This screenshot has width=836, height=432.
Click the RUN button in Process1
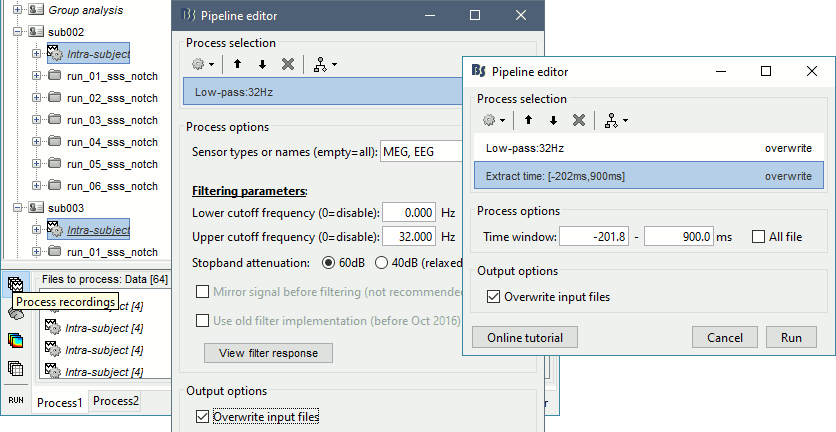(15, 400)
